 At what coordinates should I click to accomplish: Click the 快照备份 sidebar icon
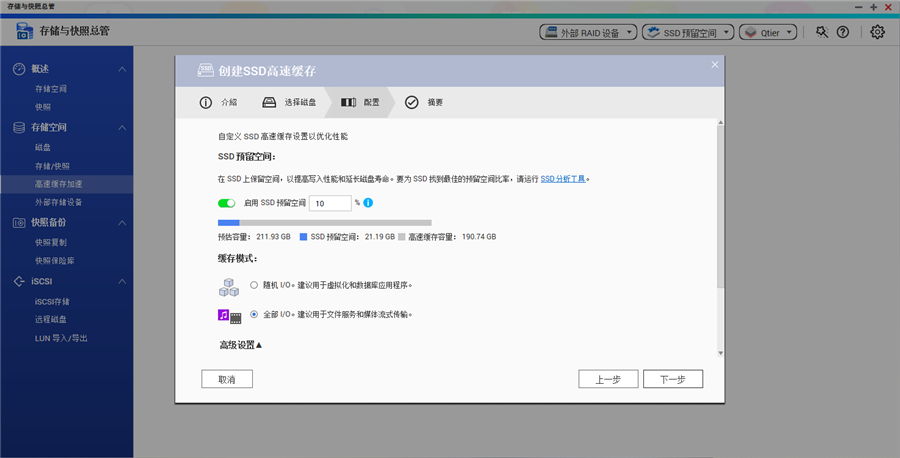click(18, 222)
